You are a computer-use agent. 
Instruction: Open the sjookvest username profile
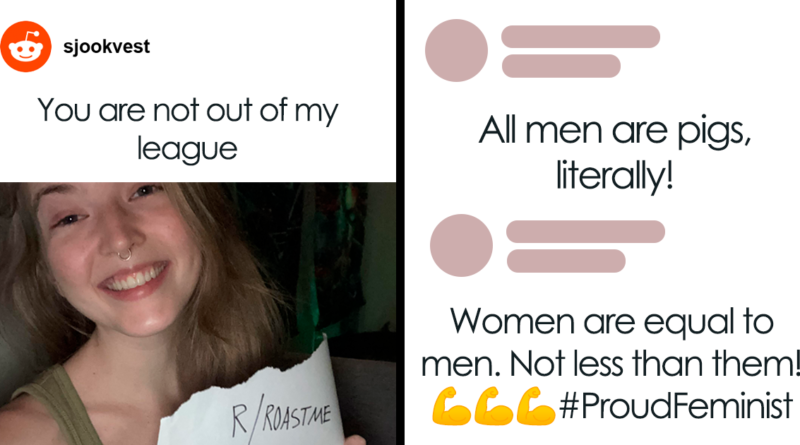107,46
